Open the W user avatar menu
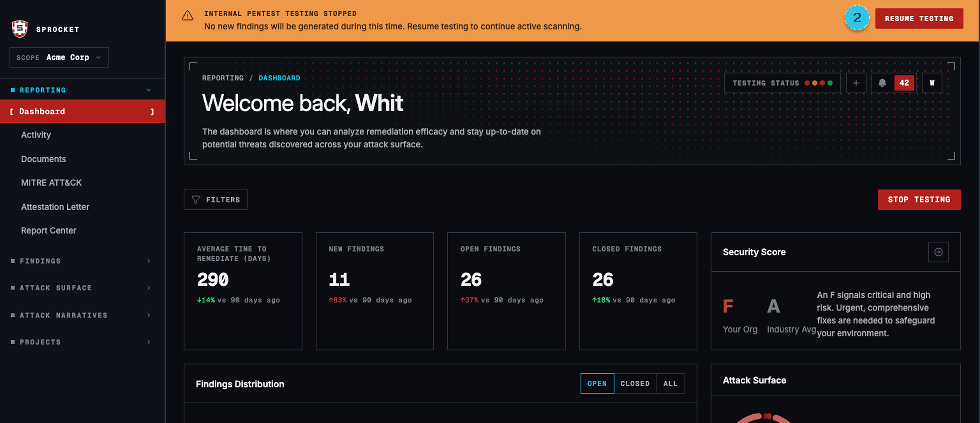 [x=932, y=83]
